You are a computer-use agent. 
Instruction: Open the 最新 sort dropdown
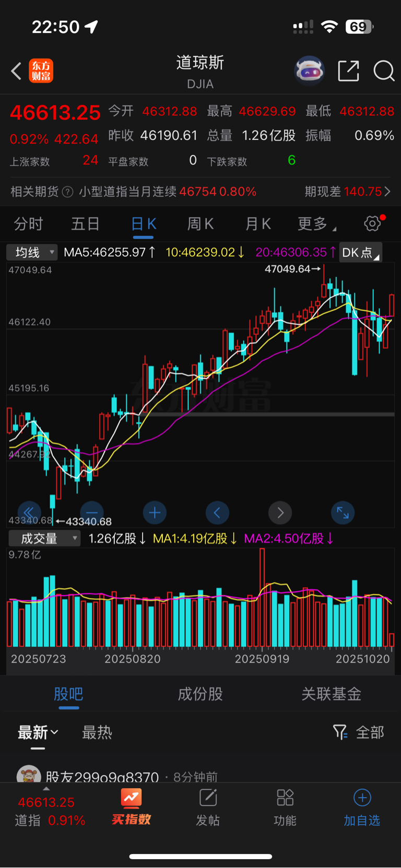(x=38, y=732)
